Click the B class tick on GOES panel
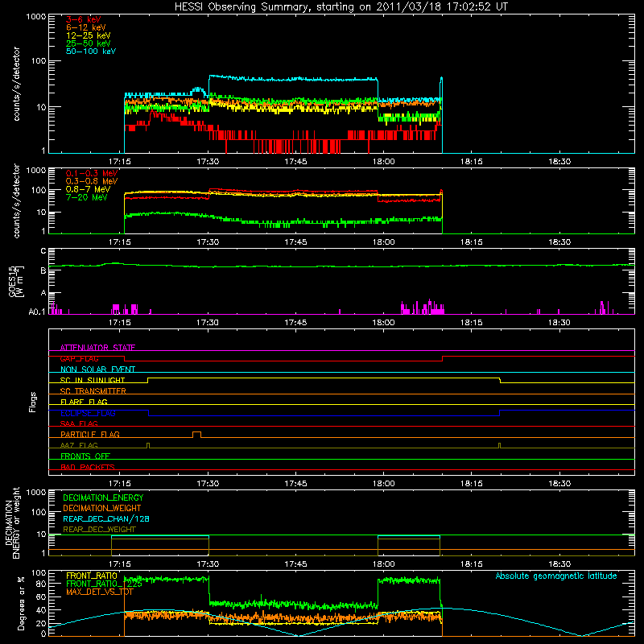The height and width of the screenshot is (644, 644). pyautogui.click(x=43, y=270)
